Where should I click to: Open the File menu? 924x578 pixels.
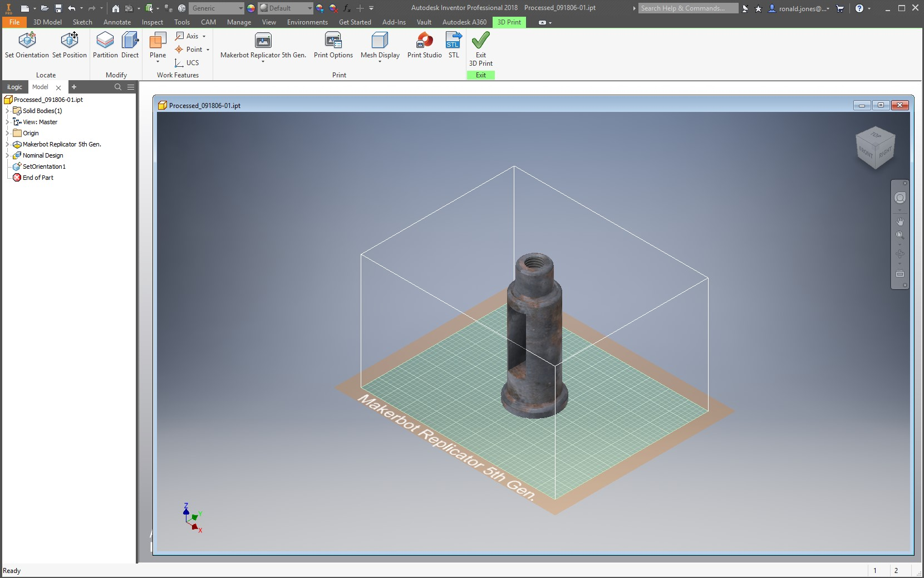pos(14,22)
